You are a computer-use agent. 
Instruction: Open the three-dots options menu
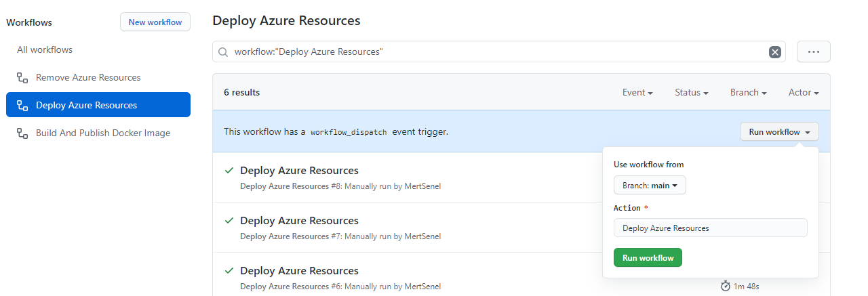(x=814, y=51)
